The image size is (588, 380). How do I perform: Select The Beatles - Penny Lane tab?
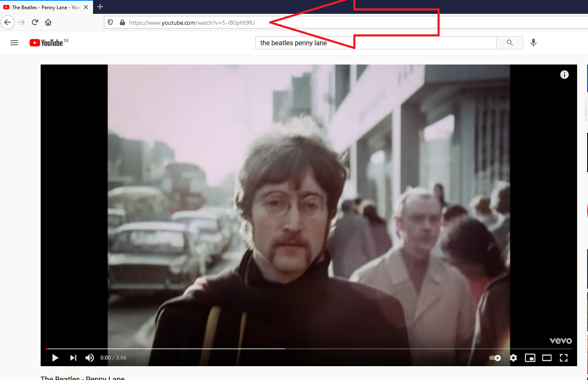point(46,7)
